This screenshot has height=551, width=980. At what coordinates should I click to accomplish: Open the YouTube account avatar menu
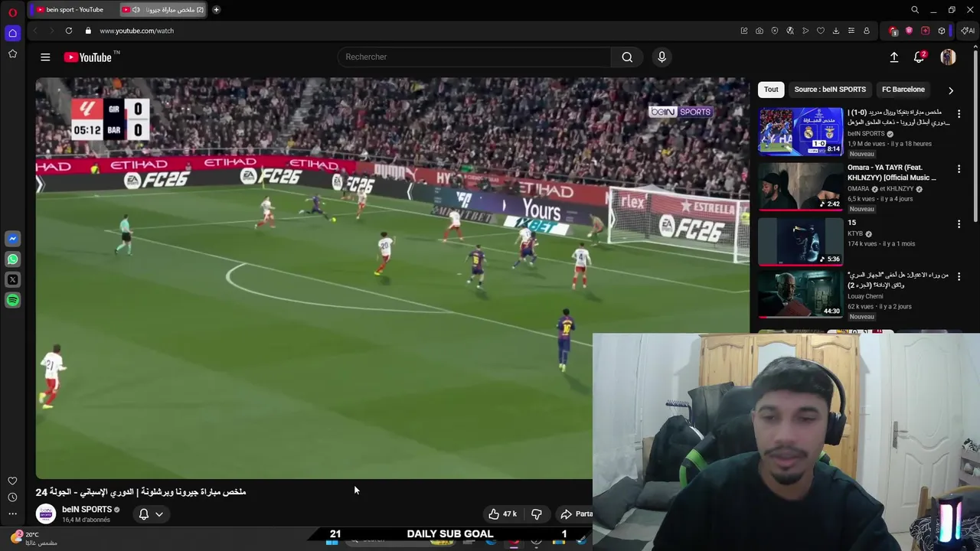coord(948,57)
